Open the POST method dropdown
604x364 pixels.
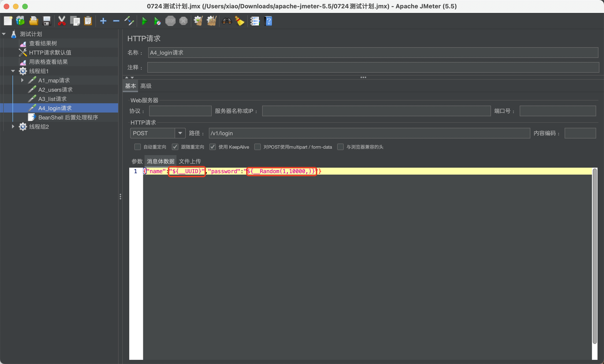[180, 133]
